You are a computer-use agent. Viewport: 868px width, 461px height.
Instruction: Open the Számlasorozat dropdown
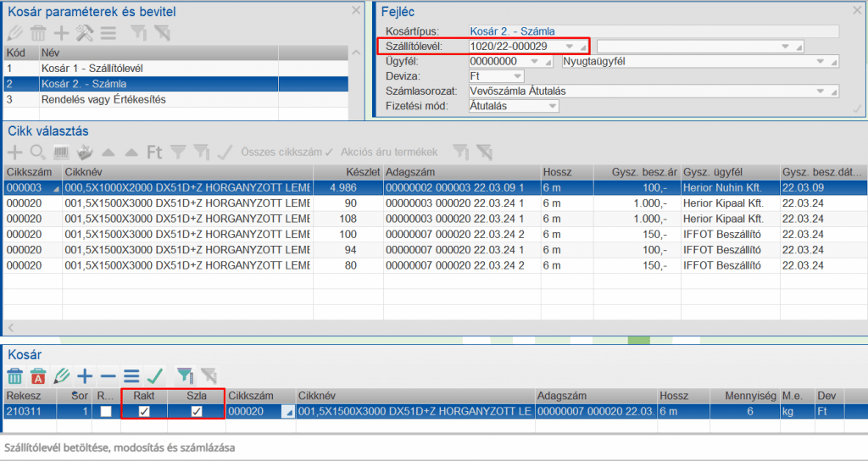pos(821,91)
